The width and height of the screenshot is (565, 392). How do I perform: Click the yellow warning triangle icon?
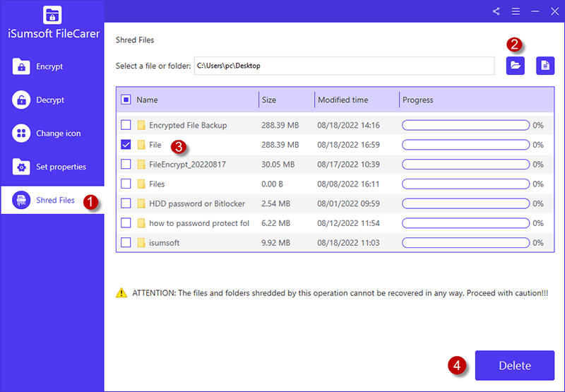[x=121, y=292]
